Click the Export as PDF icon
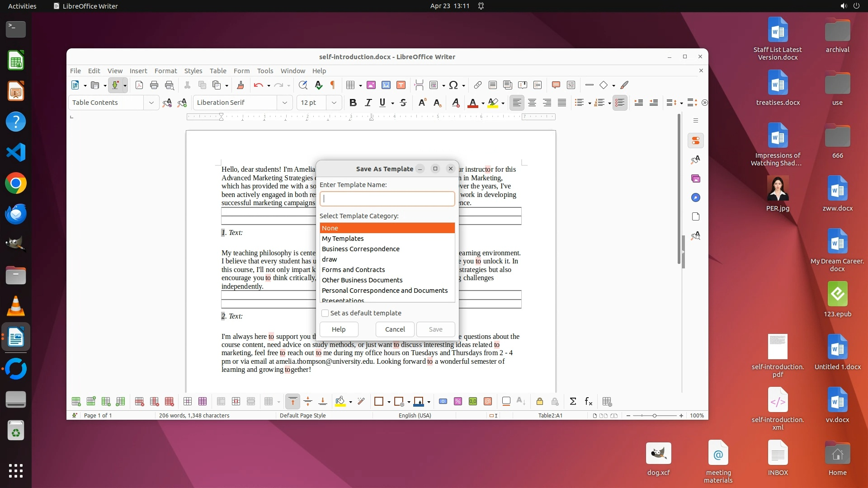The image size is (868, 488). (x=139, y=85)
